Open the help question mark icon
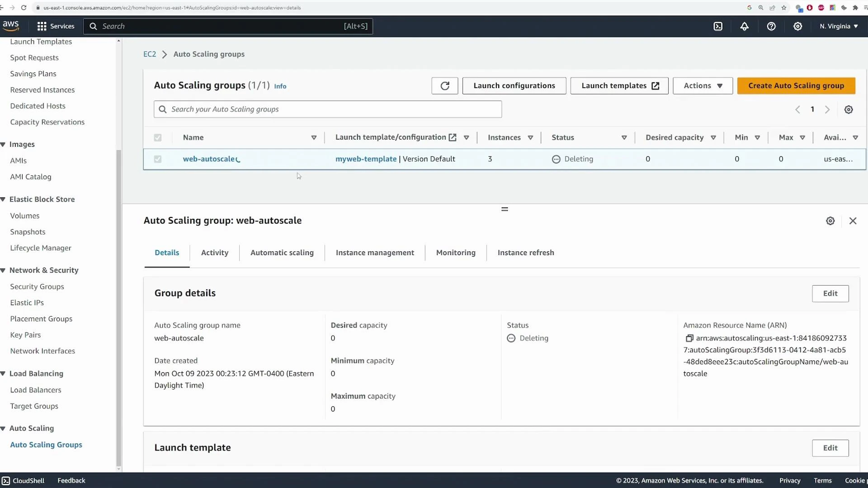Viewport: 868px width, 488px height. [x=771, y=26]
